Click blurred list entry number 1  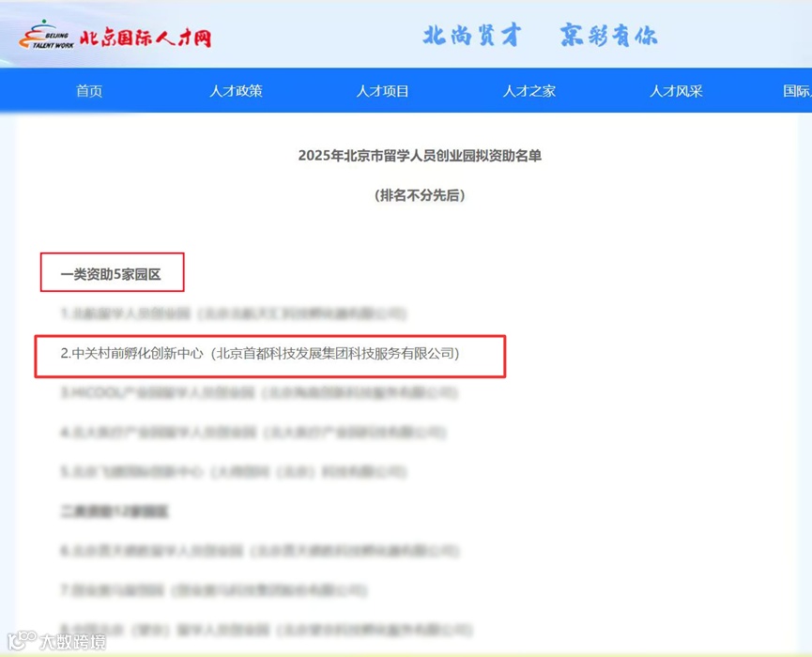tap(233, 313)
